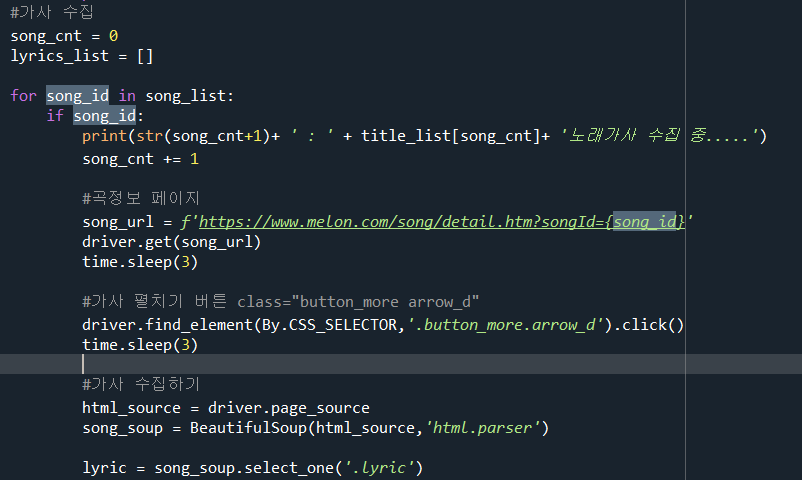Click 'BeautifulSoup' in the song_soup line
The image size is (802, 480).
click(x=249, y=427)
